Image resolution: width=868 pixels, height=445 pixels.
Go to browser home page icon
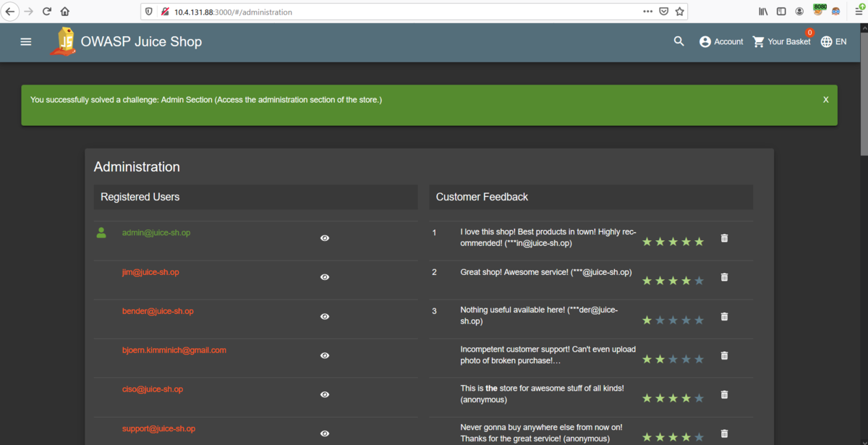click(65, 12)
